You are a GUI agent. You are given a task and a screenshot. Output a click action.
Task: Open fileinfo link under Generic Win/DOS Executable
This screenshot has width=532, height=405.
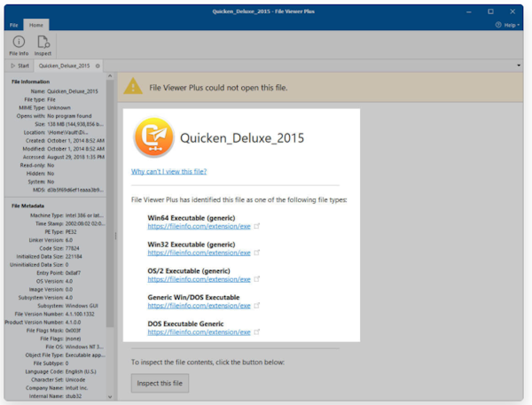coord(199,306)
